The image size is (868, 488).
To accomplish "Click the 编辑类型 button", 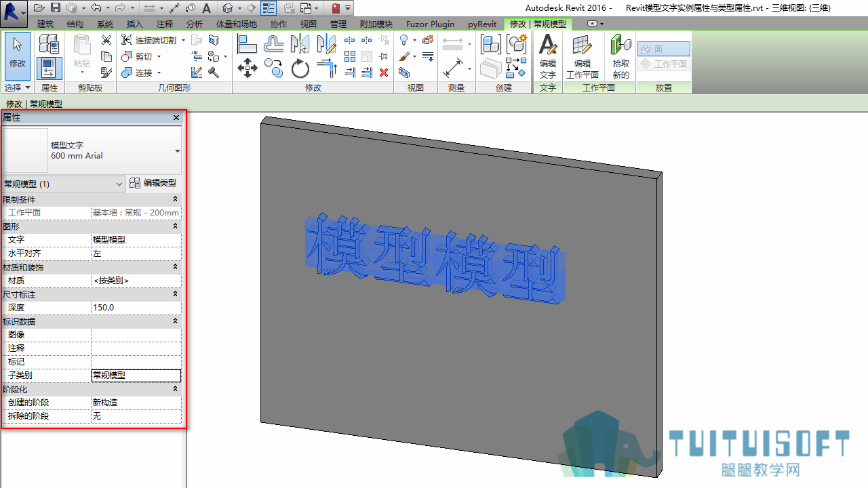I will coord(153,183).
